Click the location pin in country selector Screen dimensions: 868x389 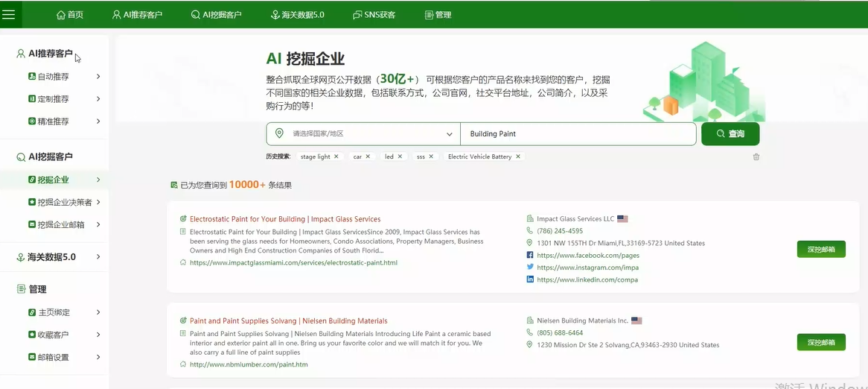click(x=279, y=133)
